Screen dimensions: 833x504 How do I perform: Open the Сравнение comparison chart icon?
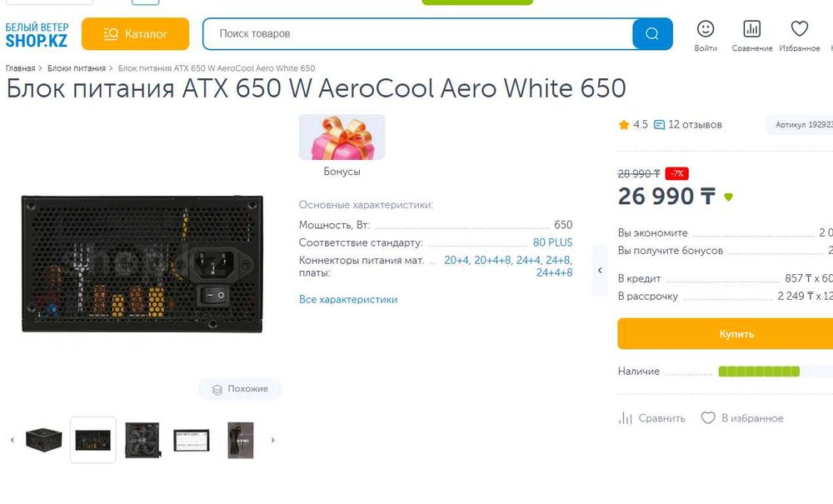[751, 30]
